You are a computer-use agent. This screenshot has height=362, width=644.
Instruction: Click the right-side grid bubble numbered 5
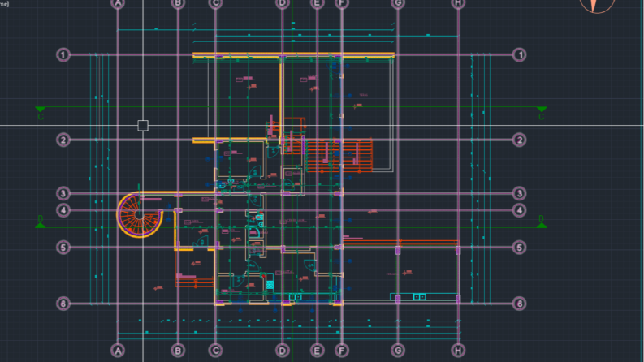(x=520, y=248)
